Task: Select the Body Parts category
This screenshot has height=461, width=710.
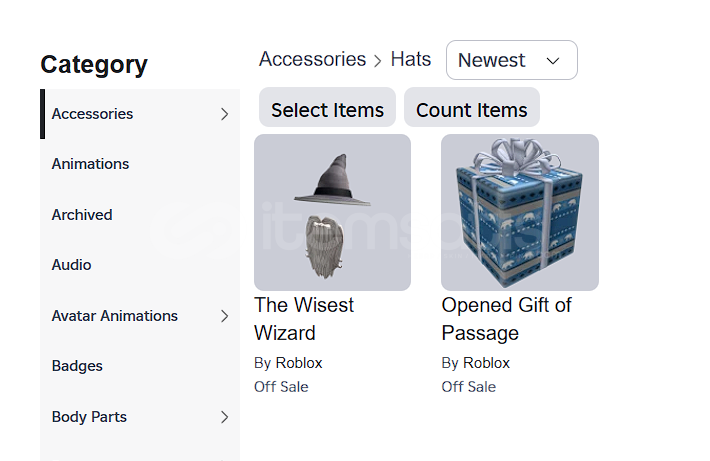Action: point(89,417)
